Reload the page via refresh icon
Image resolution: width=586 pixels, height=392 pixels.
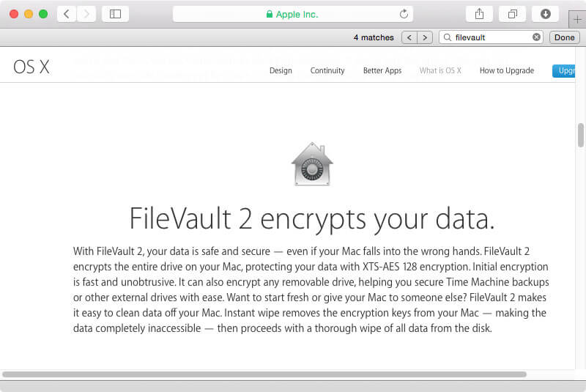404,14
